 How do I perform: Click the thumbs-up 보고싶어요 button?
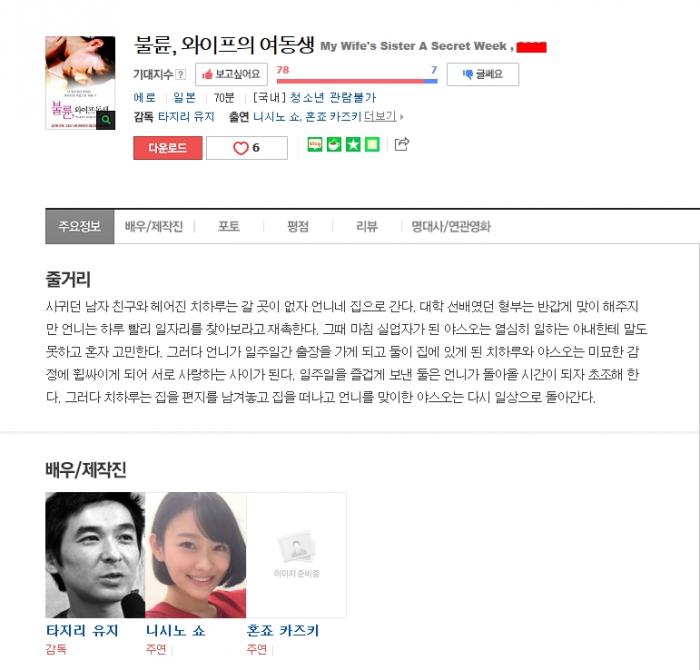tap(231, 74)
